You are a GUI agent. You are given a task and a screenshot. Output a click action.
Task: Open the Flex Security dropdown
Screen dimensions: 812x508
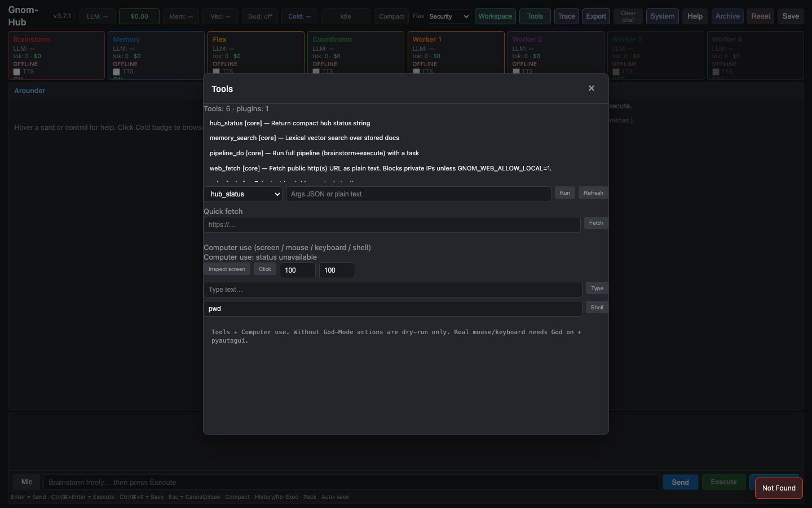point(449,16)
